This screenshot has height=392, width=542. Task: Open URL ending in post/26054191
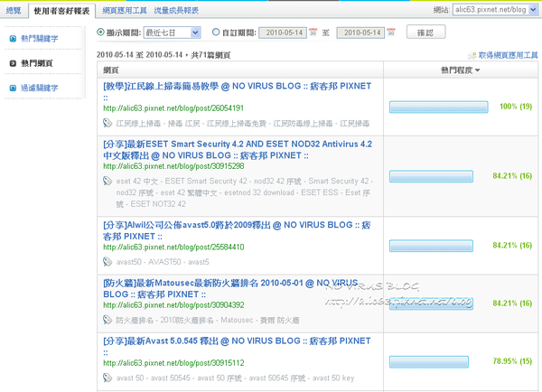coord(173,108)
